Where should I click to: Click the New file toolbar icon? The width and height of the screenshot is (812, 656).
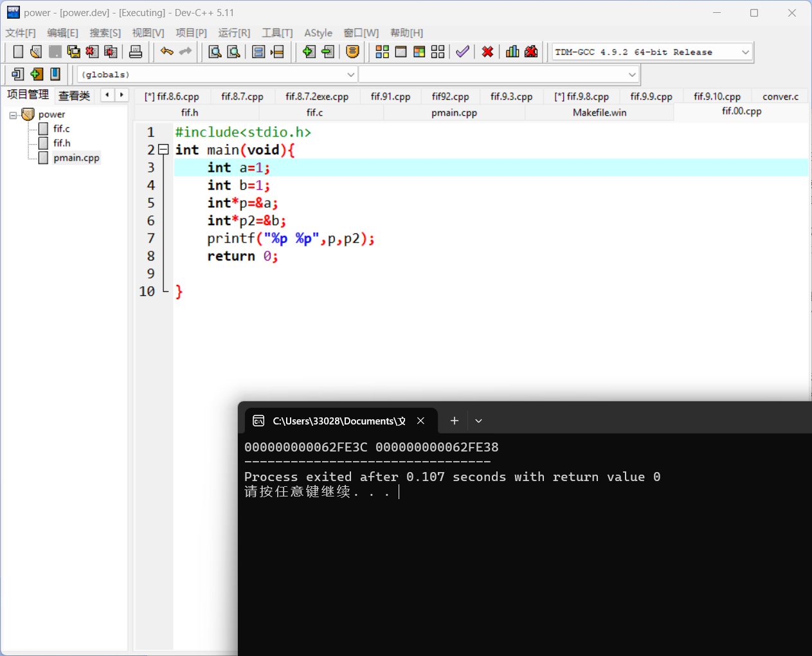click(x=18, y=52)
